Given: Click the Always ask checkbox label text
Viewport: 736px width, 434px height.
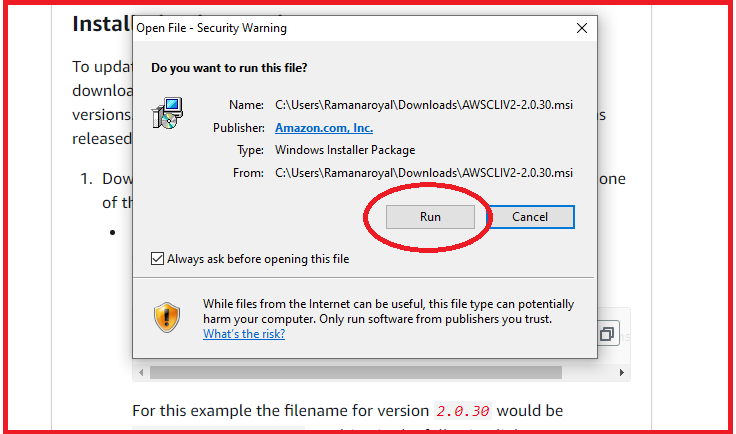Looking at the screenshot, I should click(x=258, y=259).
